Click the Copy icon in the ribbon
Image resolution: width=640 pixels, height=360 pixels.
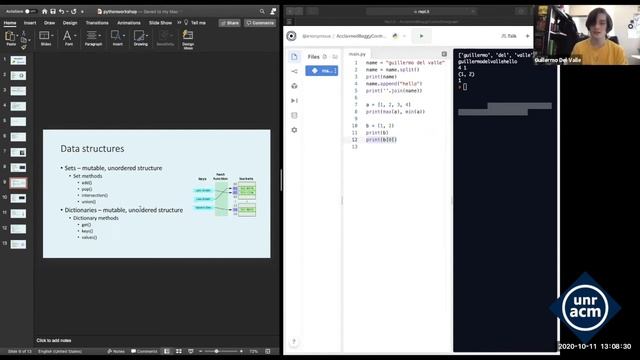click(24, 40)
